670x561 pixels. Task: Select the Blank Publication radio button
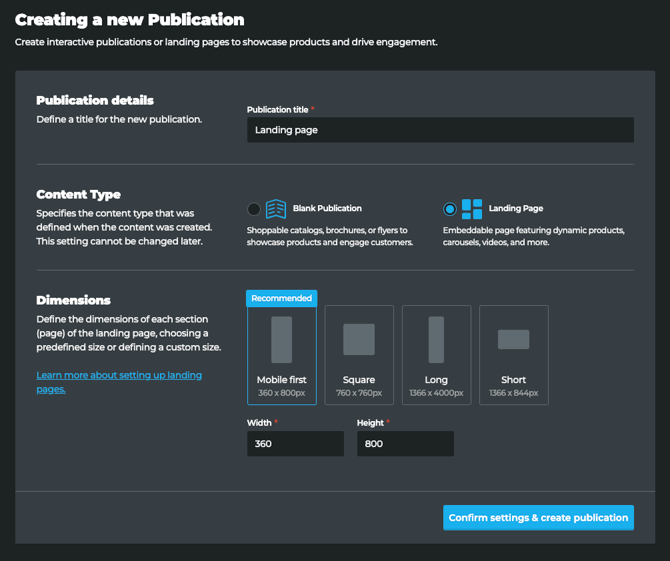point(254,209)
